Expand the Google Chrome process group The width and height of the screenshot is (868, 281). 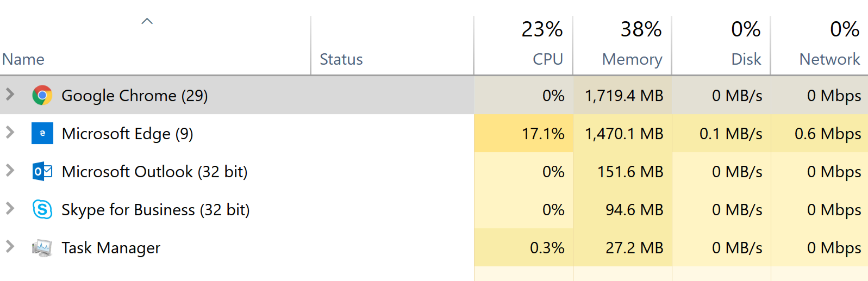(10, 94)
